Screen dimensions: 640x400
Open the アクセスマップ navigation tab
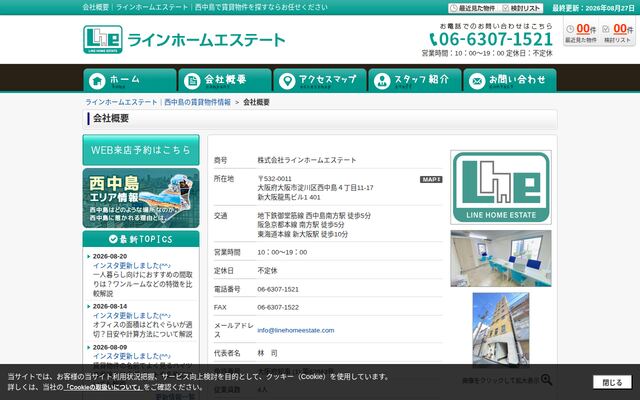pos(320,80)
